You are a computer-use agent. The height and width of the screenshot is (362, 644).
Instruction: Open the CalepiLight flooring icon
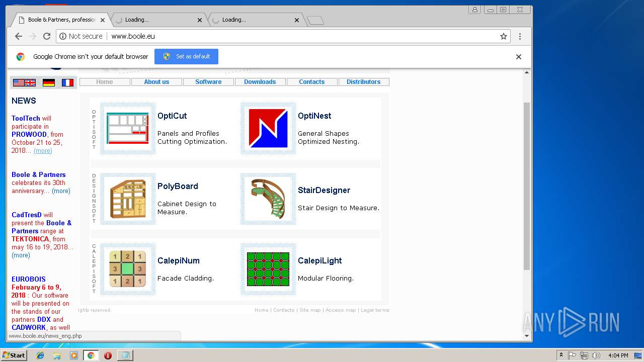click(x=268, y=269)
